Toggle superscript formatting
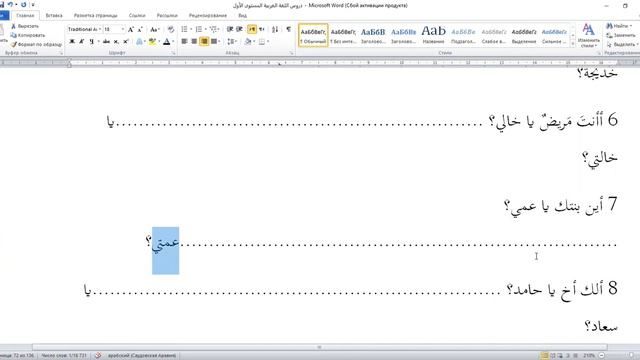The height and width of the screenshot is (360, 640). pos(126,41)
